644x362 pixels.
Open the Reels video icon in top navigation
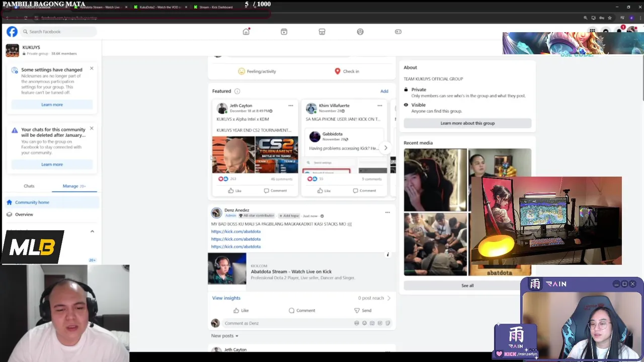tap(284, 32)
